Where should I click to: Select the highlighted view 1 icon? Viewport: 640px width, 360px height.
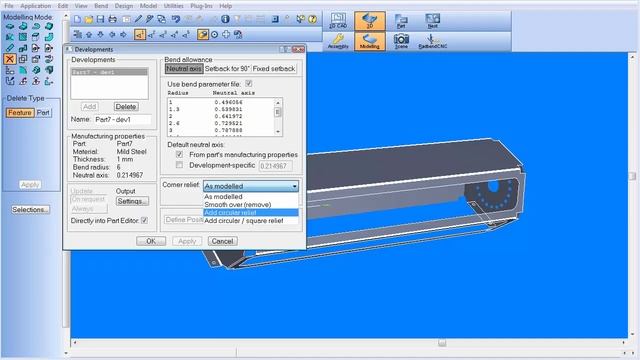pos(140,35)
